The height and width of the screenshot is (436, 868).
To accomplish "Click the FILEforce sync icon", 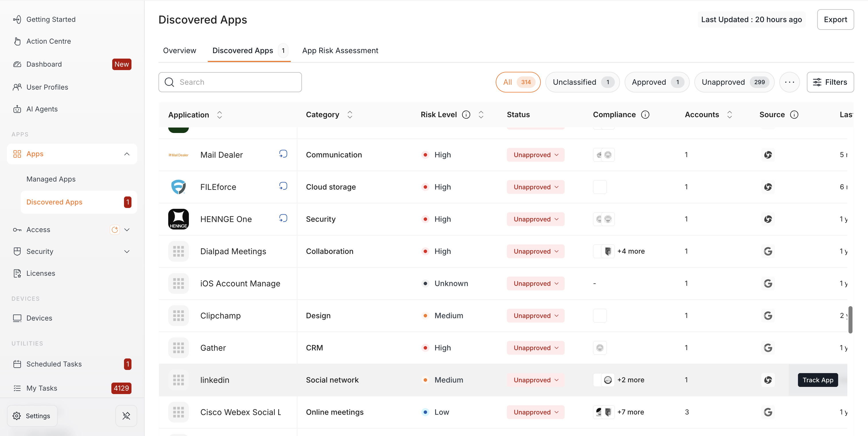I will 283,186.
